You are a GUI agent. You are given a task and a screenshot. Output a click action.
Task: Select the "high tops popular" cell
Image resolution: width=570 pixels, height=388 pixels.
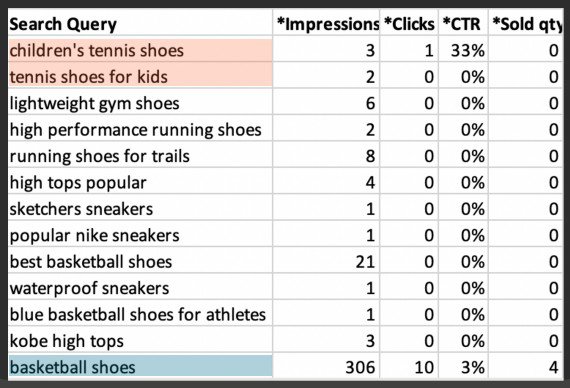pos(140,182)
